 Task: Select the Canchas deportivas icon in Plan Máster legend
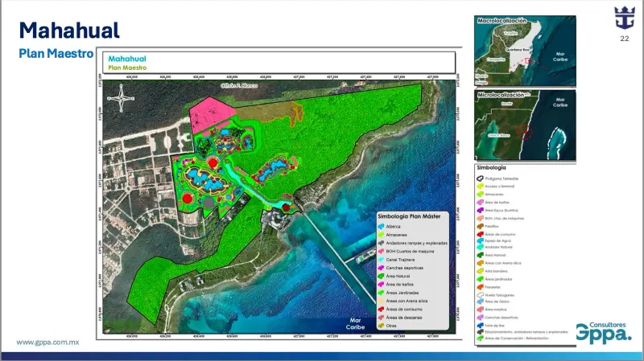[382, 268]
